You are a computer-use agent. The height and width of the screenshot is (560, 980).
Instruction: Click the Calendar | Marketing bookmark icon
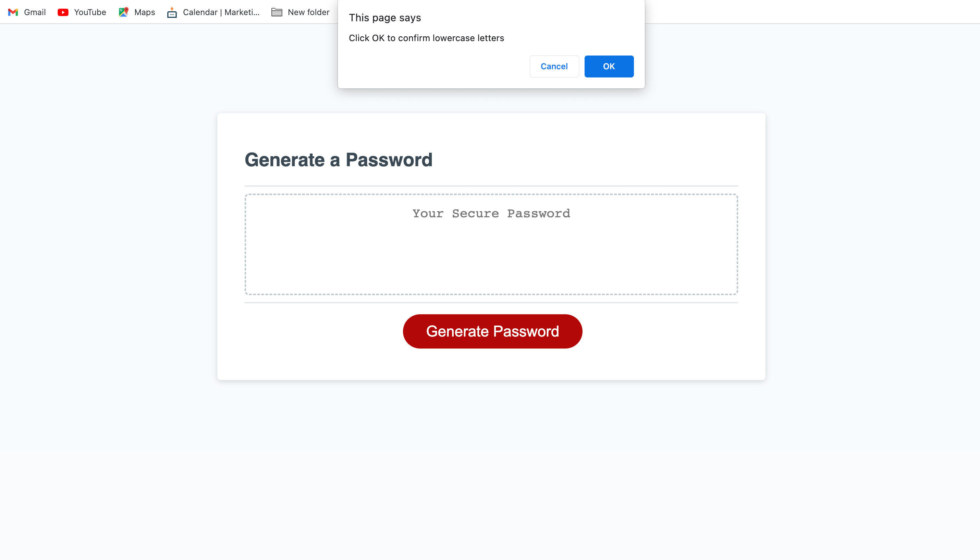pyautogui.click(x=172, y=12)
